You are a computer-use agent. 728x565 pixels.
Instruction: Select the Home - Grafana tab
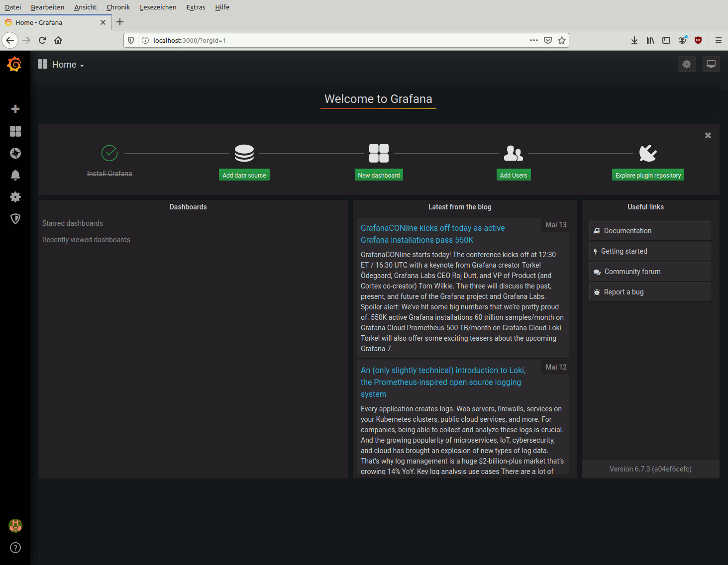[55, 22]
